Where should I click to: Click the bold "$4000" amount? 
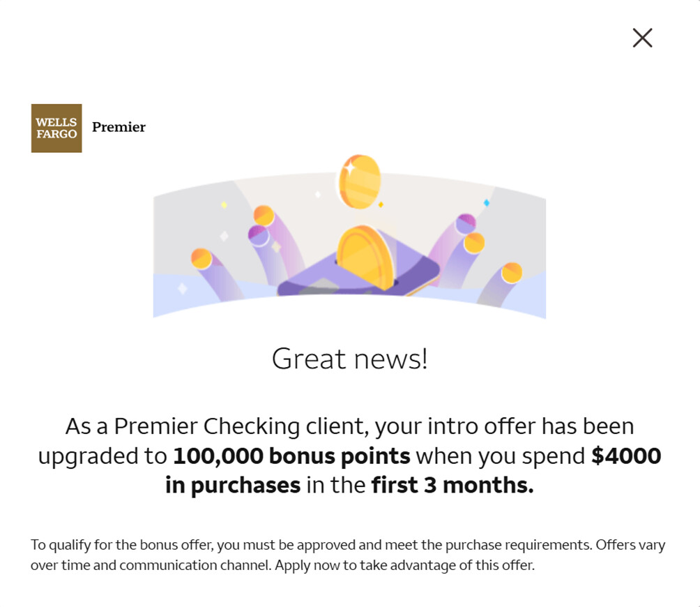626,456
